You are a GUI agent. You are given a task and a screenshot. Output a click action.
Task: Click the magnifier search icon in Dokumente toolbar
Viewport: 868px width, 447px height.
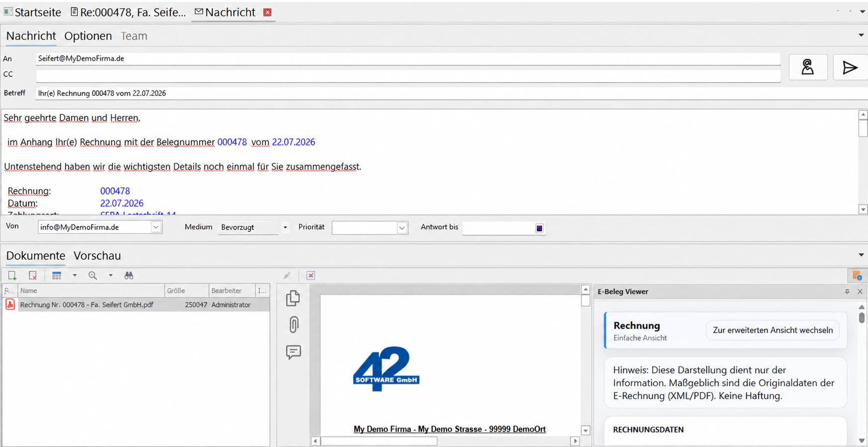pyautogui.click(x=93, y=275)
